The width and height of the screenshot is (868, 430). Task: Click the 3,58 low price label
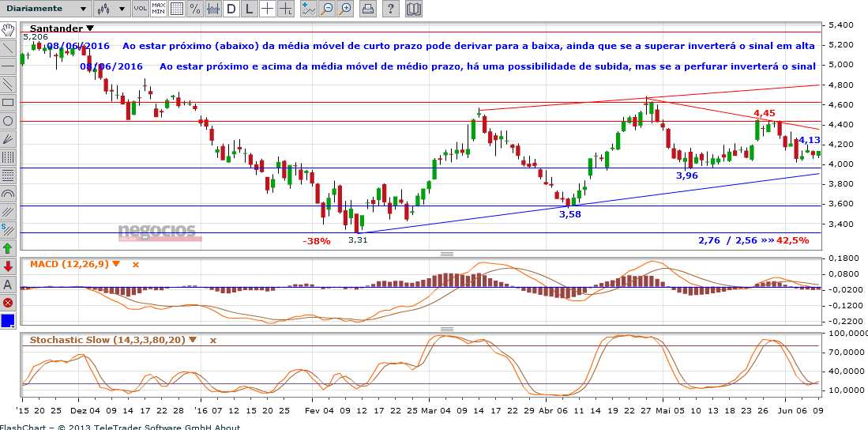tap(570, 214)
